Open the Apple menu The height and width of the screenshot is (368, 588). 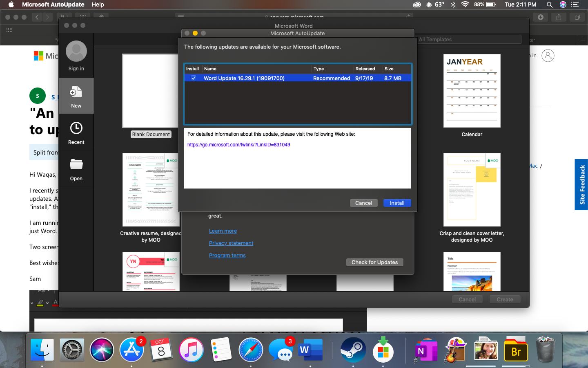pos(11,4)
